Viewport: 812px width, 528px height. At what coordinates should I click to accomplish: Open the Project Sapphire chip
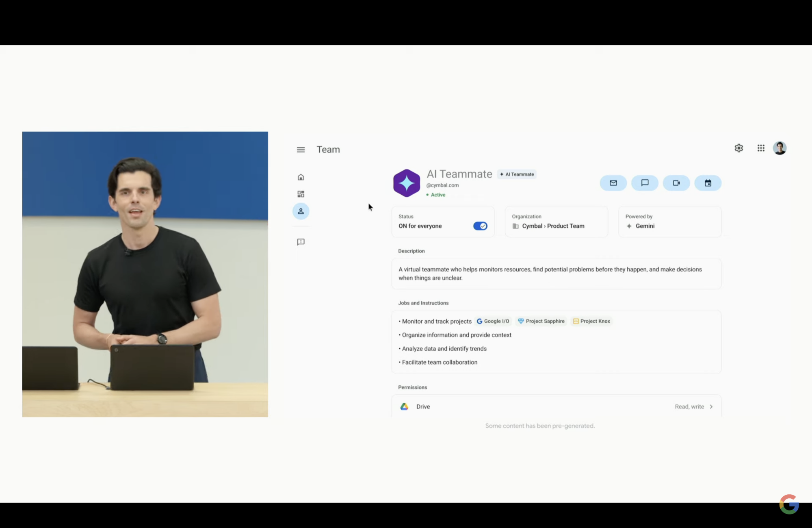541,321
